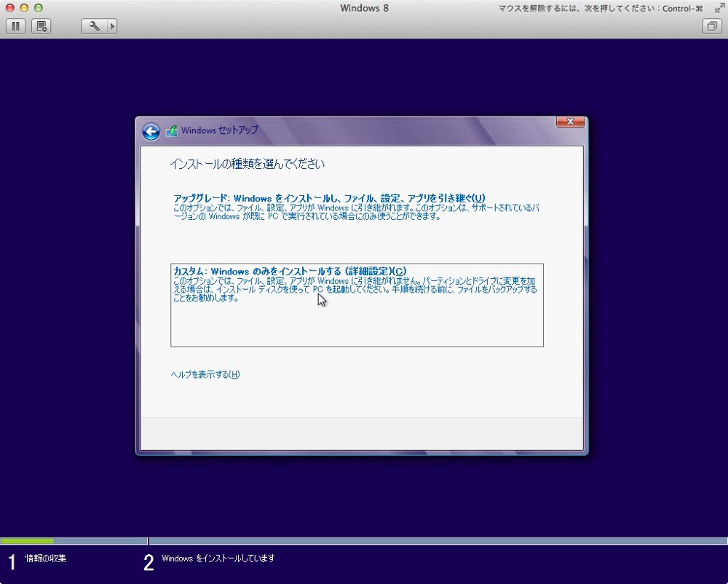Click the Windows セットアップ dialog title
This screenshot has width=728, height=584.
click(x=220, y=130)
